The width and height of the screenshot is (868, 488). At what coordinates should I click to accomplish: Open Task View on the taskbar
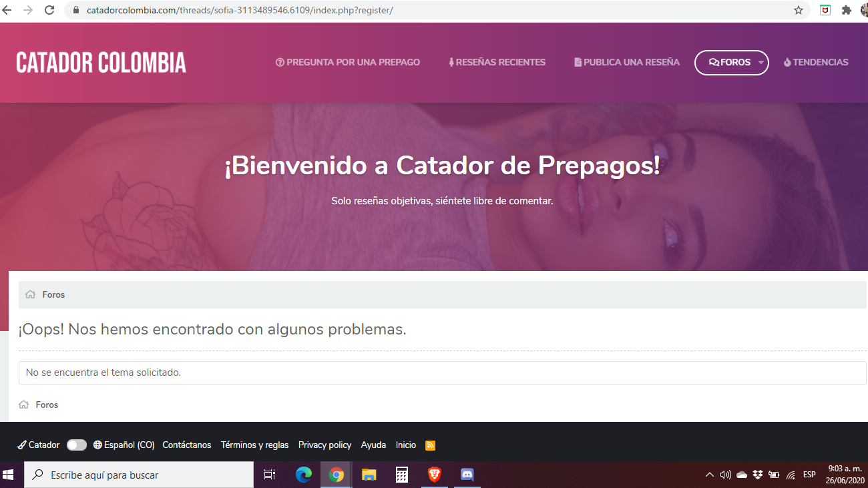pos(270,475)
